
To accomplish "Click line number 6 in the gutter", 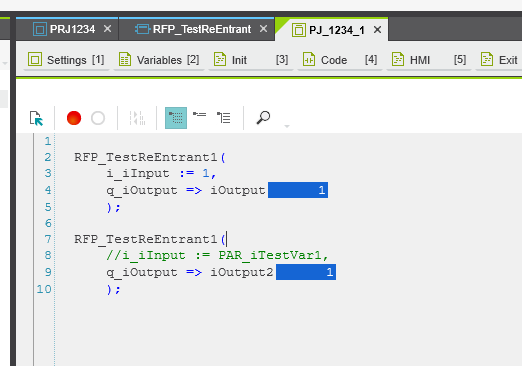I will tap(48, 223).
